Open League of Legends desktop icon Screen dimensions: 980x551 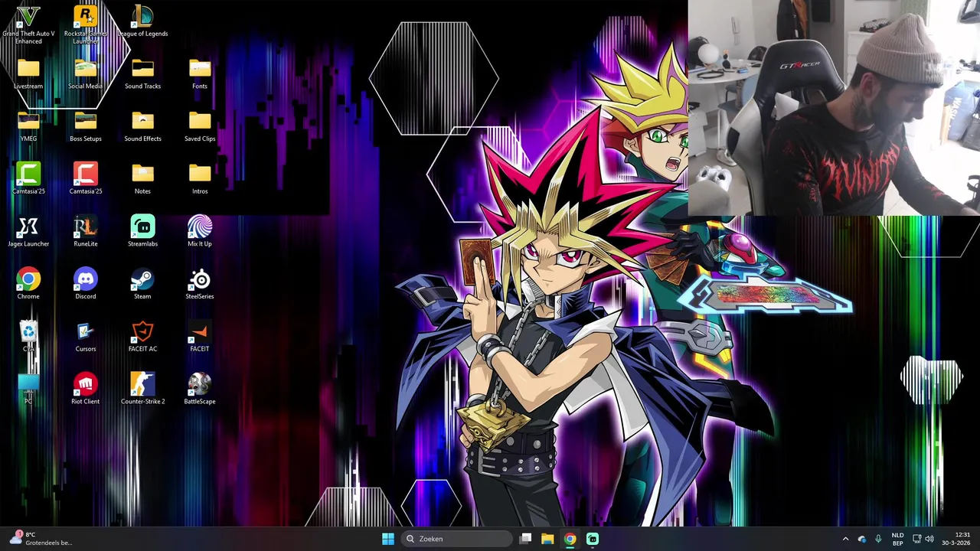click(142, 21)
